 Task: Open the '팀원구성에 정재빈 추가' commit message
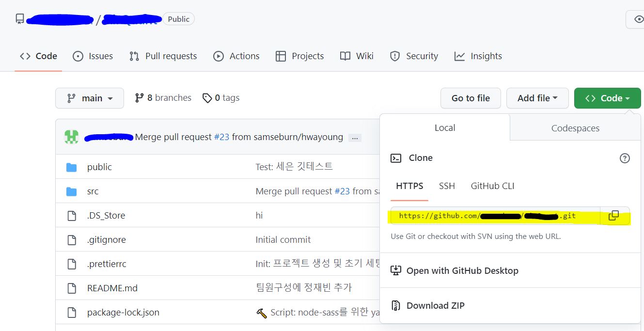click(x=303, y=288)
